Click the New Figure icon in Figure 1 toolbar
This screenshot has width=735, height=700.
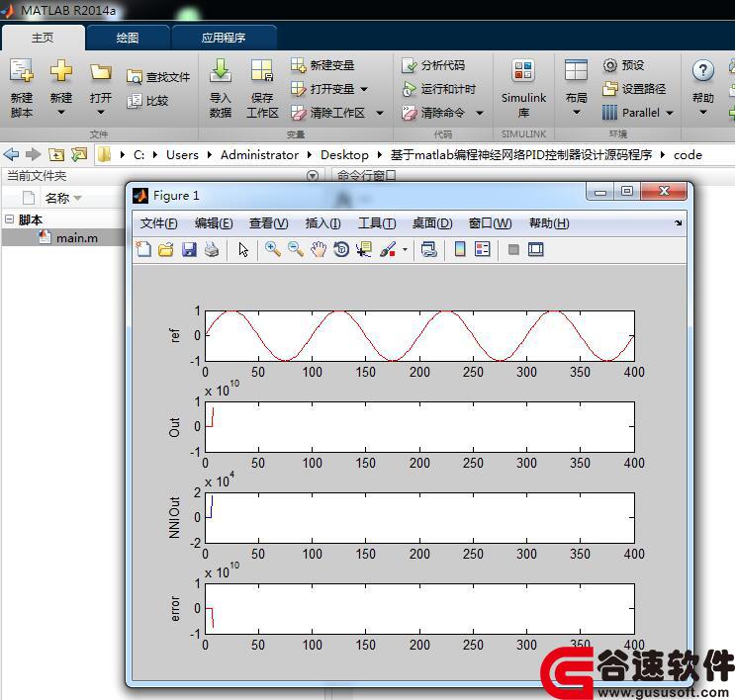click(143, 249)
